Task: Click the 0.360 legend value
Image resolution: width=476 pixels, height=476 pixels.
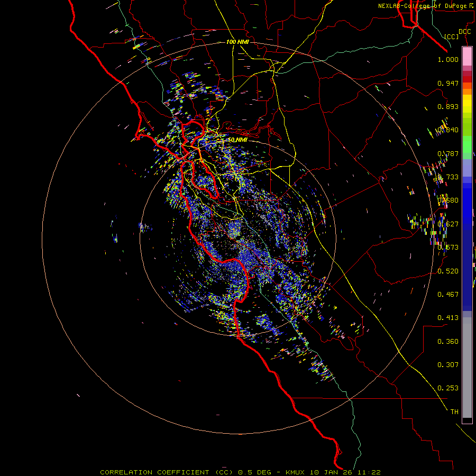Action: coord(448,342)
